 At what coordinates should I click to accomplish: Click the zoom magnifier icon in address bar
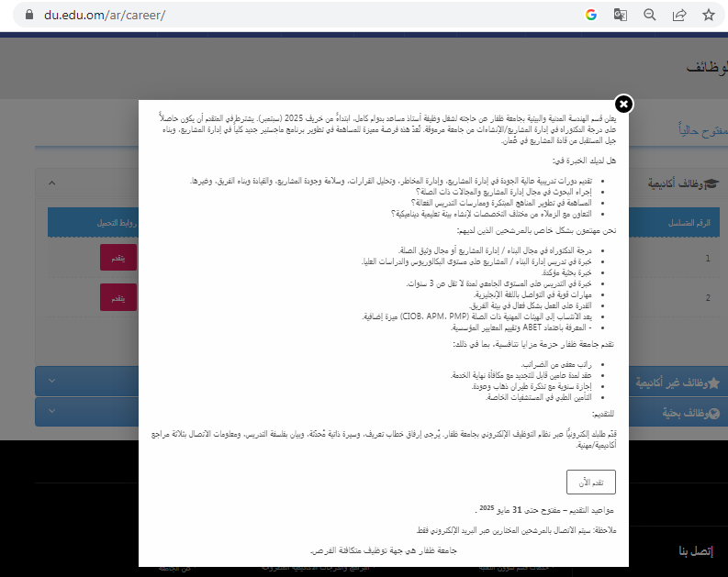coord(649,15)
